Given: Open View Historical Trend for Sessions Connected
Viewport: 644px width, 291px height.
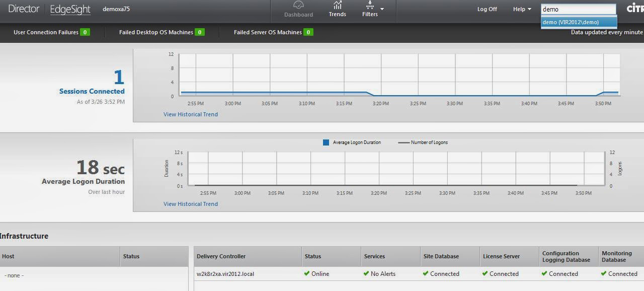Looking at the screenshot, I should (x=191, y=114).
